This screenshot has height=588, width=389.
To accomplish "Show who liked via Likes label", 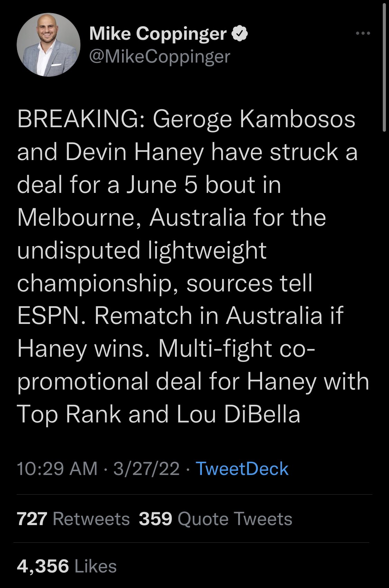I will [95, 566].
